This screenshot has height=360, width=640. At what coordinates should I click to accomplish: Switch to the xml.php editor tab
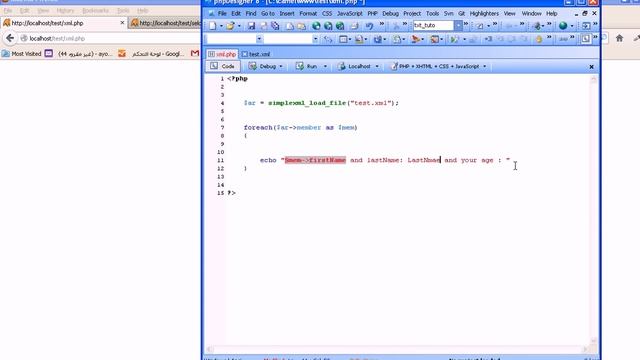(222, 54)
